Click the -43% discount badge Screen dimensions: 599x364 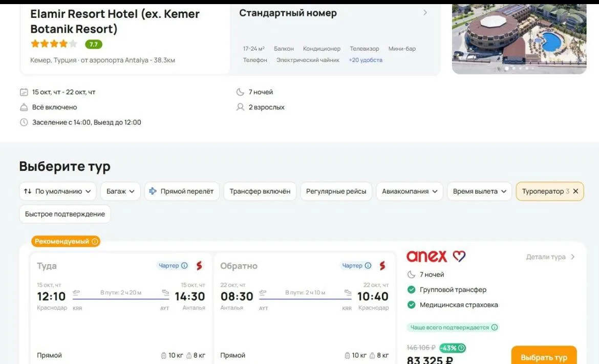[x=452, y=348]
